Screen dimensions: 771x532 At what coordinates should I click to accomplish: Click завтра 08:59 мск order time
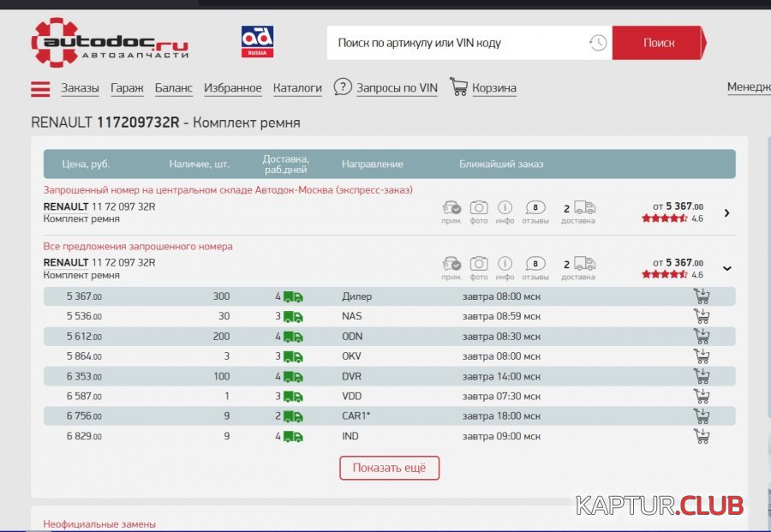501,316
